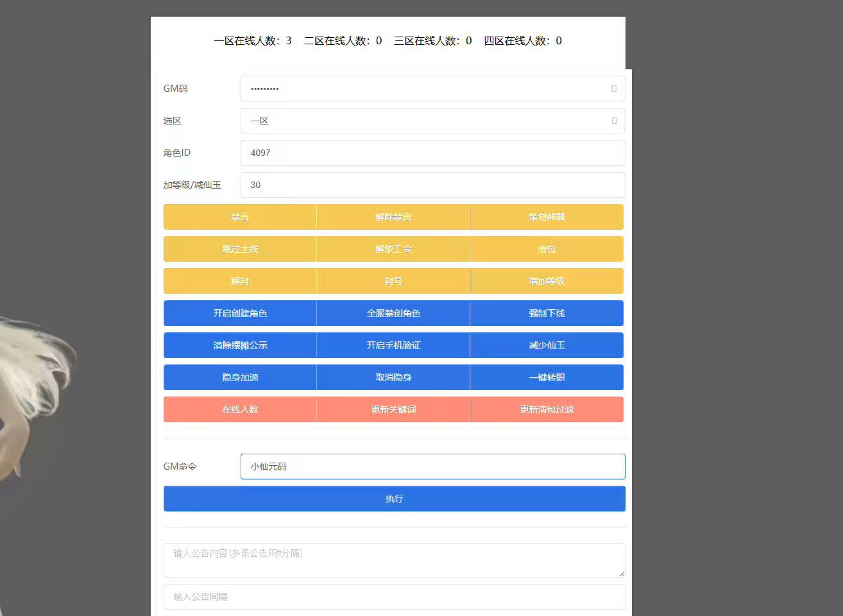Click the 开启创建角色 button
843x616 pixels.
[x=240, y=313]
